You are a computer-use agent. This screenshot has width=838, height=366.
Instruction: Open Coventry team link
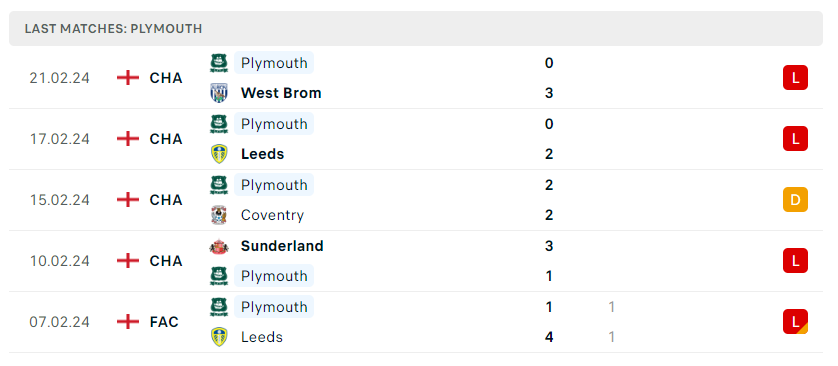273,215
